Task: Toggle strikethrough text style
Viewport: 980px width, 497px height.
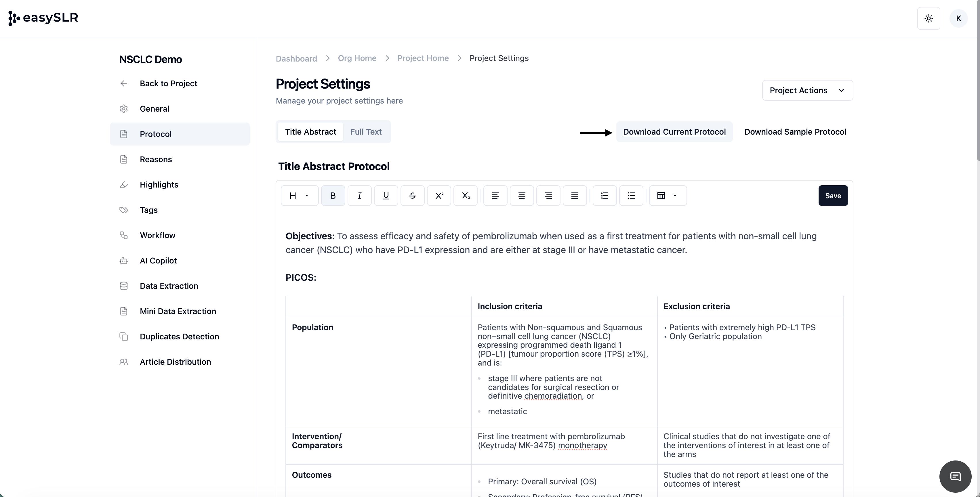Action: 412,196
